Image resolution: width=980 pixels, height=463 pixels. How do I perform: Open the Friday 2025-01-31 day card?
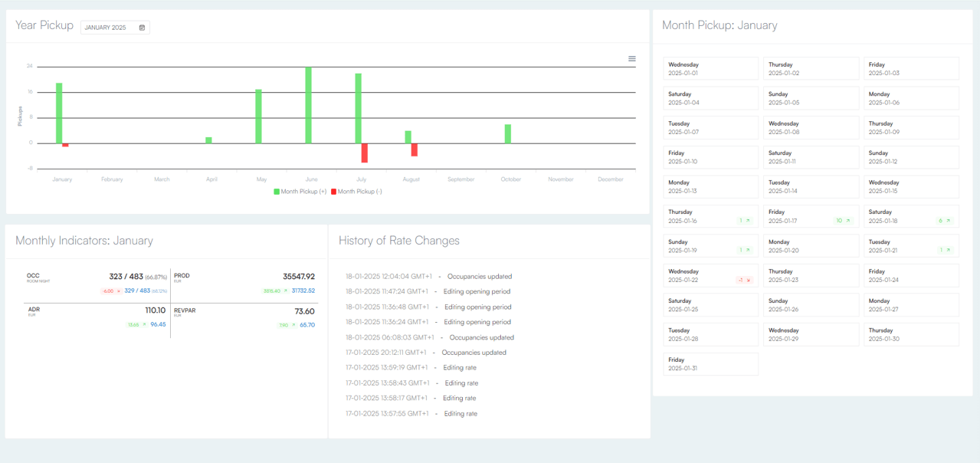[x=710, y=364]
